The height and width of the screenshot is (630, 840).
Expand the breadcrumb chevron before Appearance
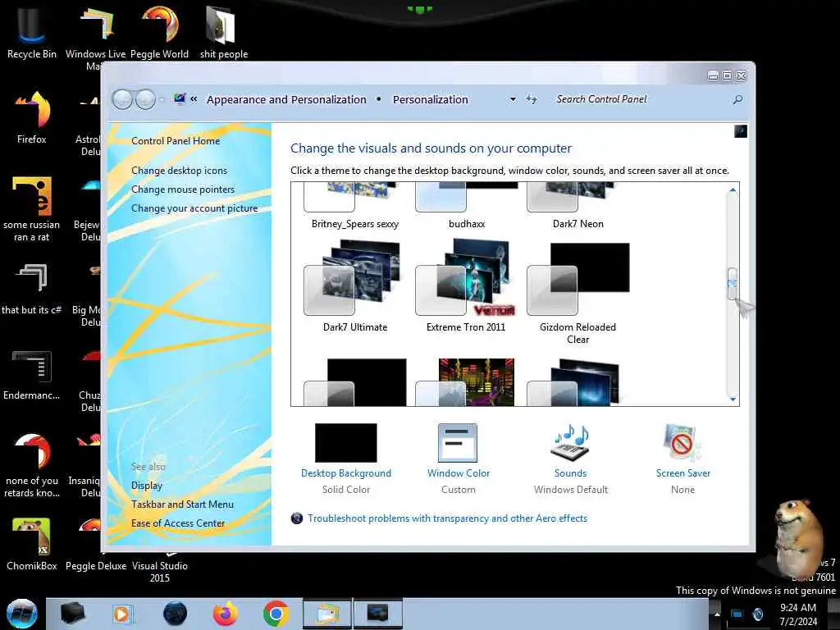click(194, 99)
